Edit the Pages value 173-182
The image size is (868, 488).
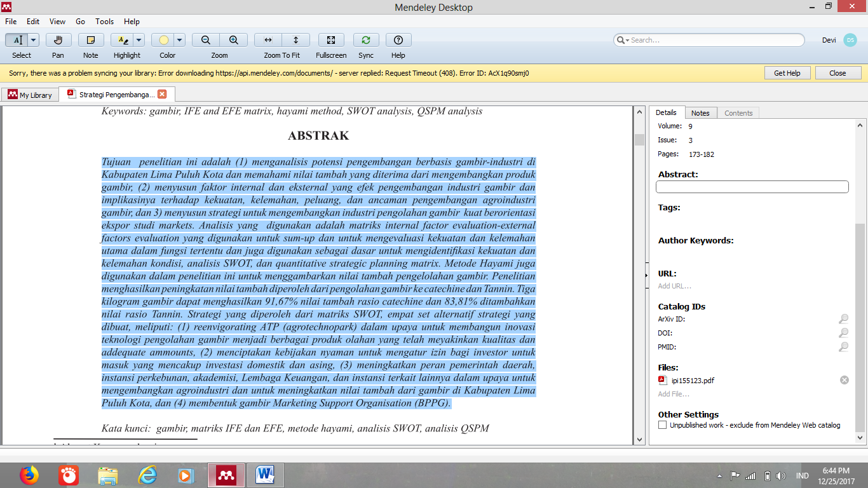(x=702, y=154)
